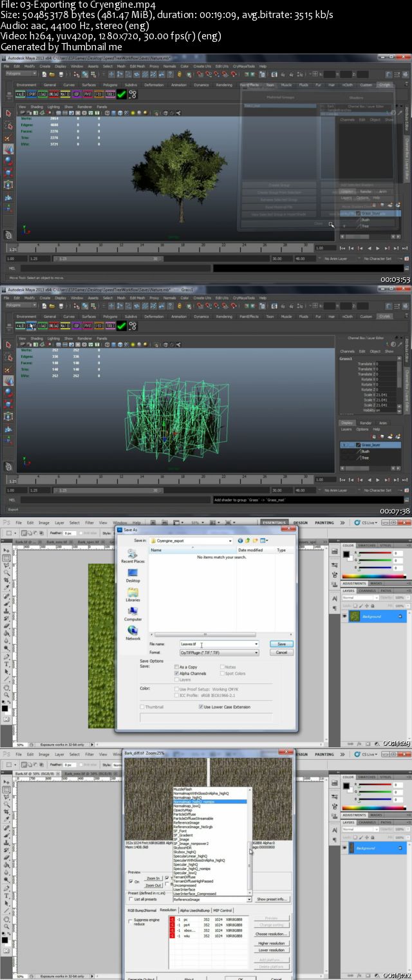The image size is (412, 980).
Task: Uncheck the Alpha Channels checkbox
Action: pos(176,673)
